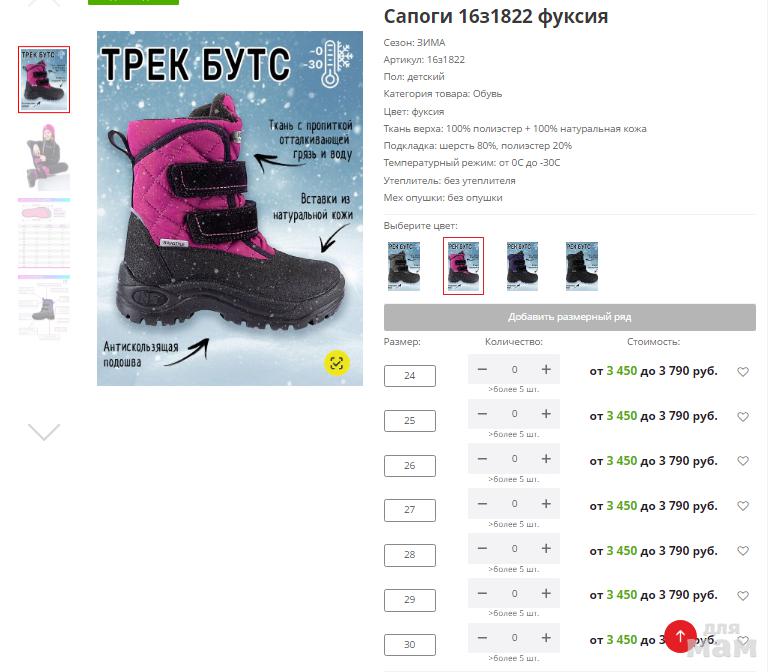Click the heart icon for size 26
772x672 pixels.
[742, 461]
